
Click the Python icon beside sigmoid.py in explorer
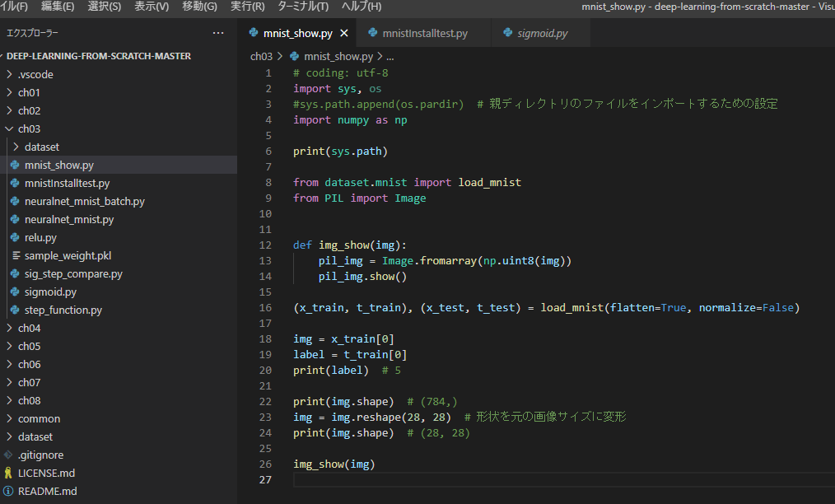[x=15, y=292]
